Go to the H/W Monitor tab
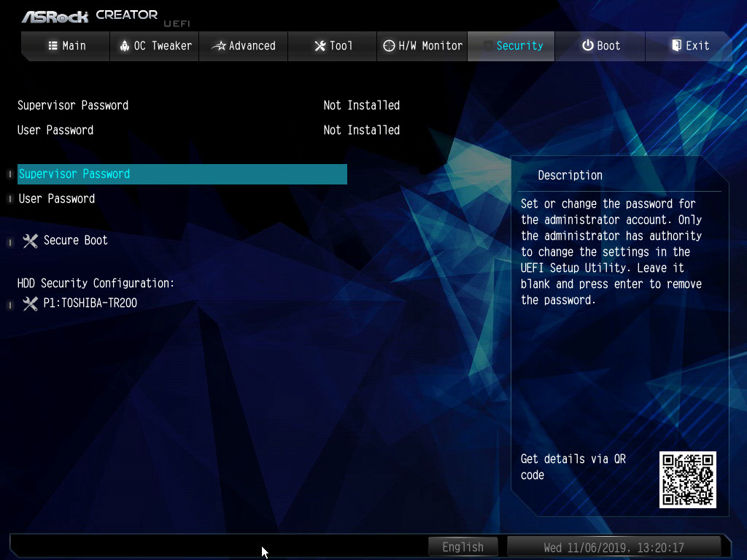 point(422,45)
